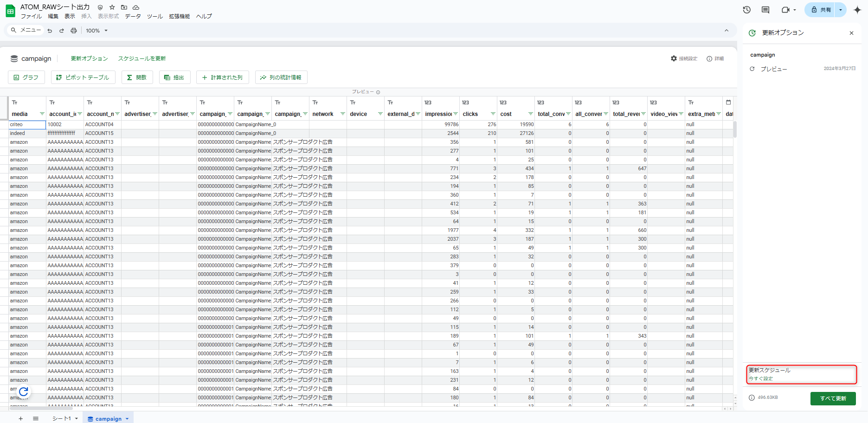Open filter on clicks column
Viewport: 868px width, 423px height.
(493, 114)
